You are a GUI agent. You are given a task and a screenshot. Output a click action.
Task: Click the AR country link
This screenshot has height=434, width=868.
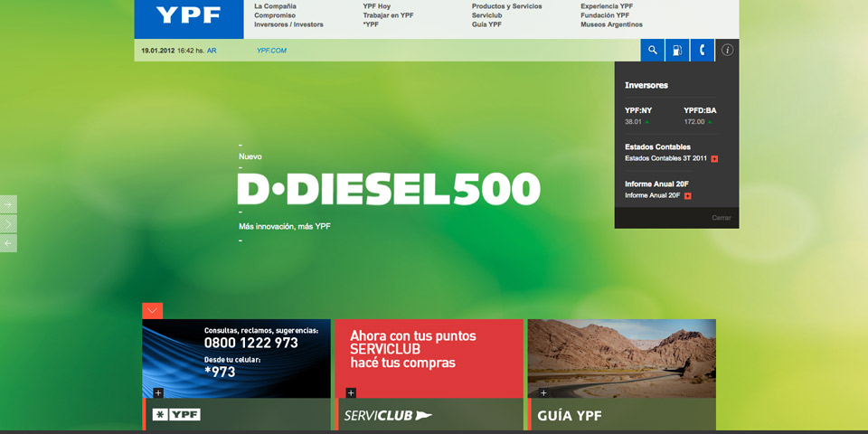[x=212, y=51]
